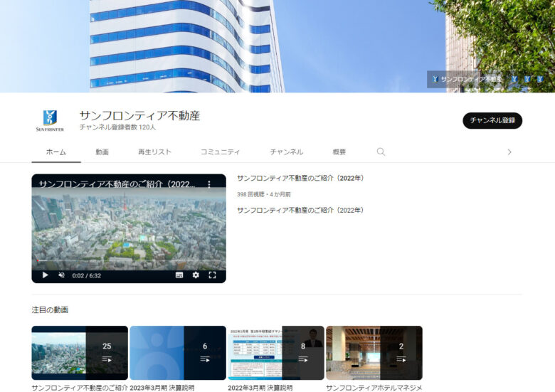The height and width of the screenshot is (392, 555).
Task: Open the playlist thumbnail showing 8 videos
Action: (276, 353)
